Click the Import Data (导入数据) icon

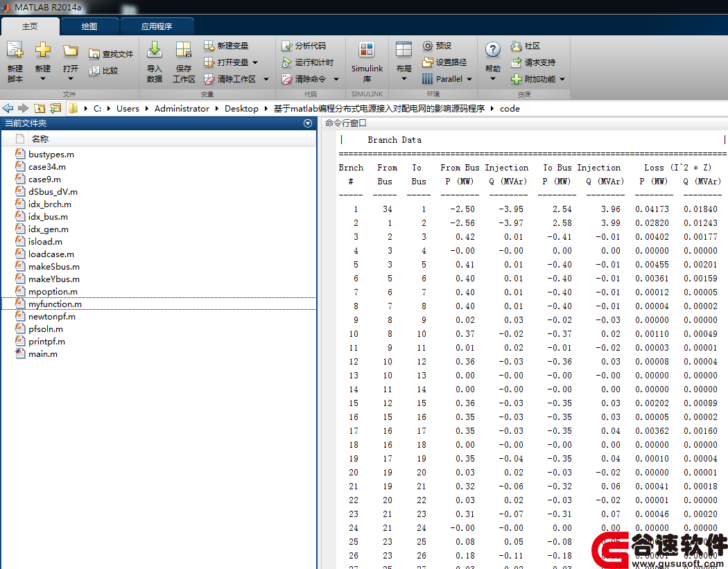154,50
